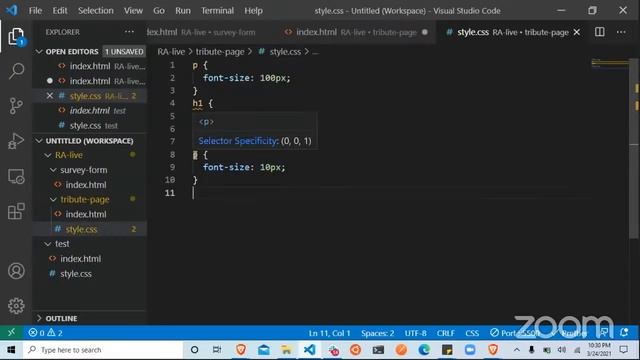Open File Explorer from taskbar
This screenshot has height=360, width=640.
(286, 350)
